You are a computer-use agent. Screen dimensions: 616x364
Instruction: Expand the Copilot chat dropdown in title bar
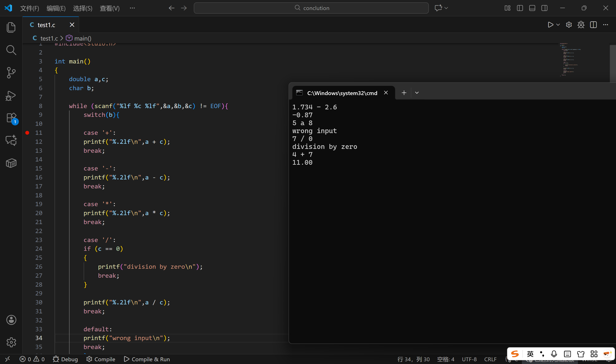[446, 8]
